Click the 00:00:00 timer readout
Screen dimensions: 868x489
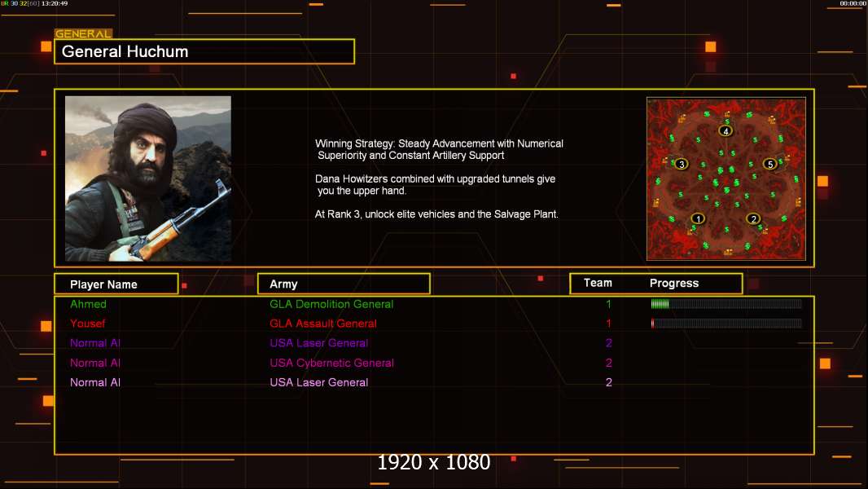point(853,3)
